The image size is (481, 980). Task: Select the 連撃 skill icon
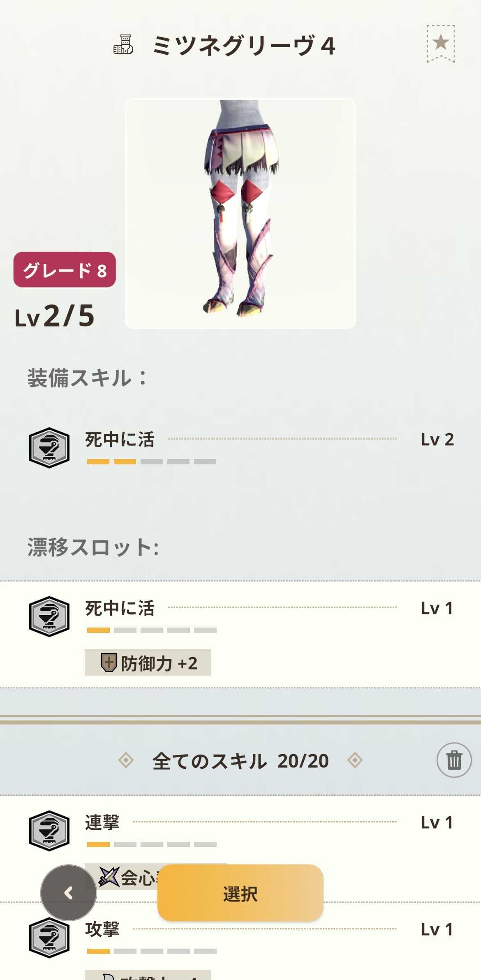(x=49, y=831)
